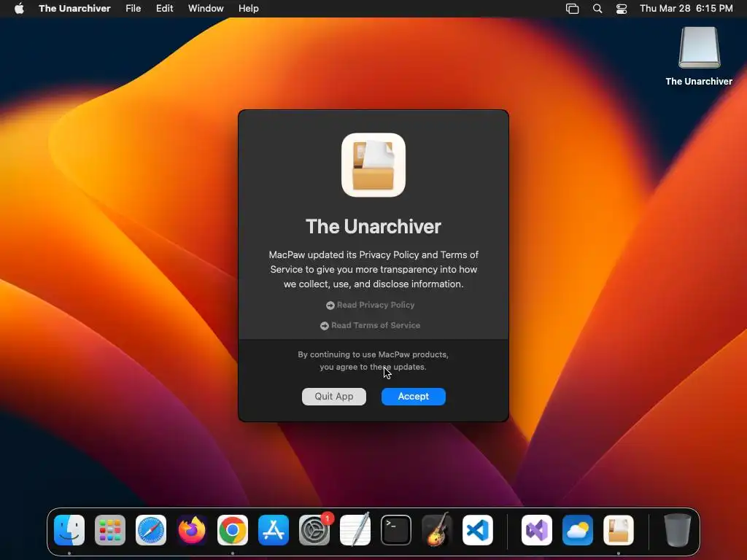747x560 pixels.
Task: Open the File menu
Action: 133,9
